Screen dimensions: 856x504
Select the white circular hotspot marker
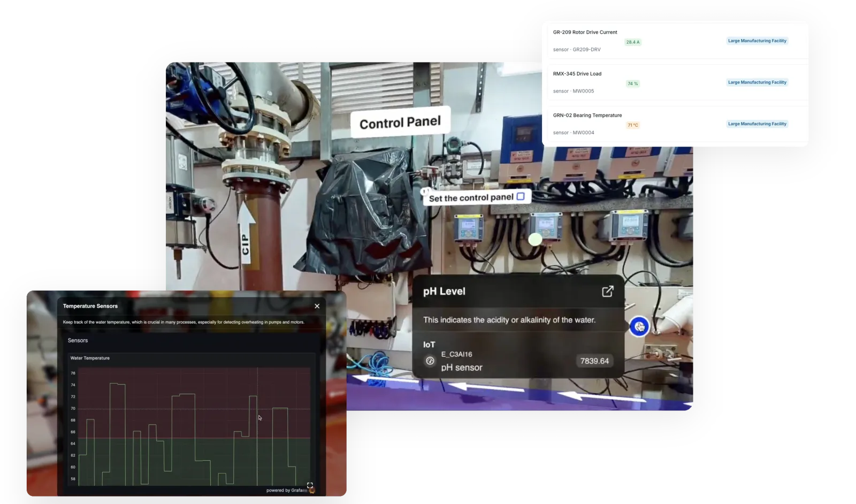click(x=535, y=239)
